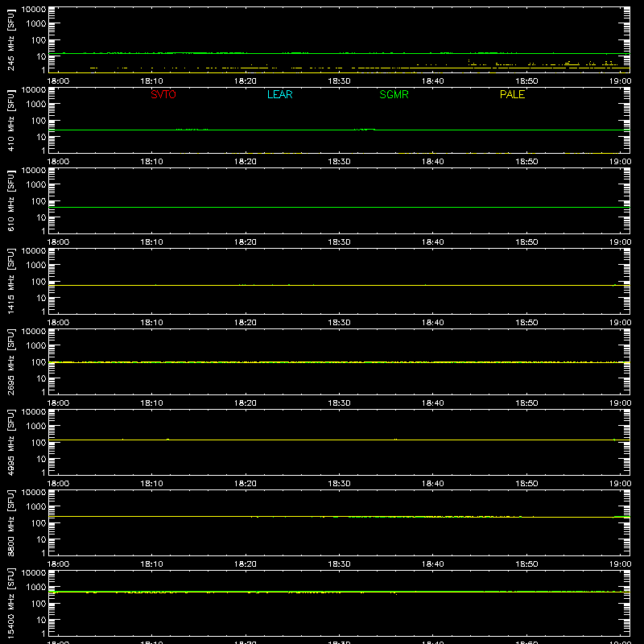Viewport: 644px width, 644px height.
Task: Select the 410 MHz [SFU] axis title
Action: click(x=10, y=120)
